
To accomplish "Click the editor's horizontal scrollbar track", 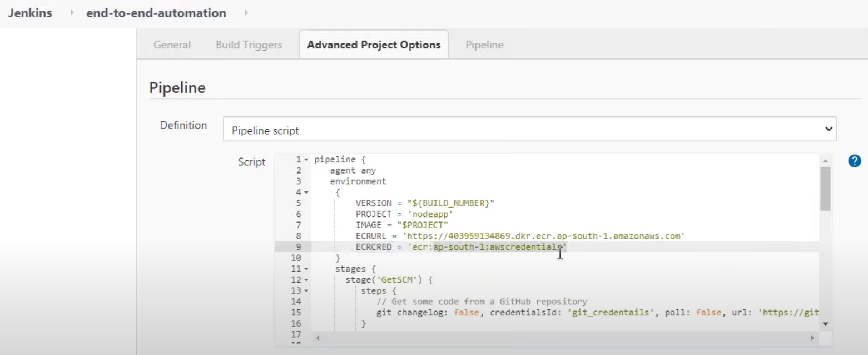I will 565,338.
